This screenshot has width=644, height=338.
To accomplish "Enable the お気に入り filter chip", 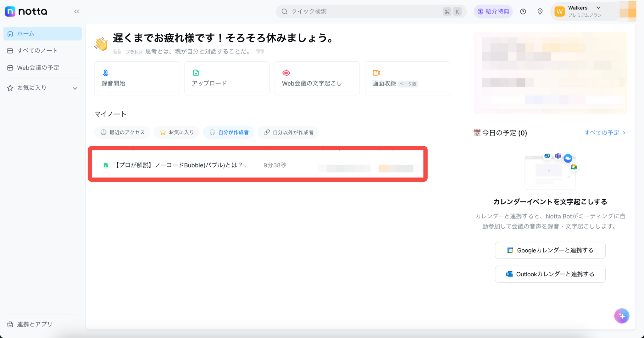I will 176,132.
